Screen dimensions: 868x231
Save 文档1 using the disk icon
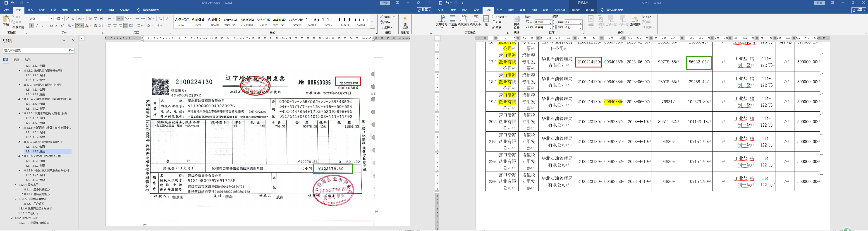coord(441,3)
